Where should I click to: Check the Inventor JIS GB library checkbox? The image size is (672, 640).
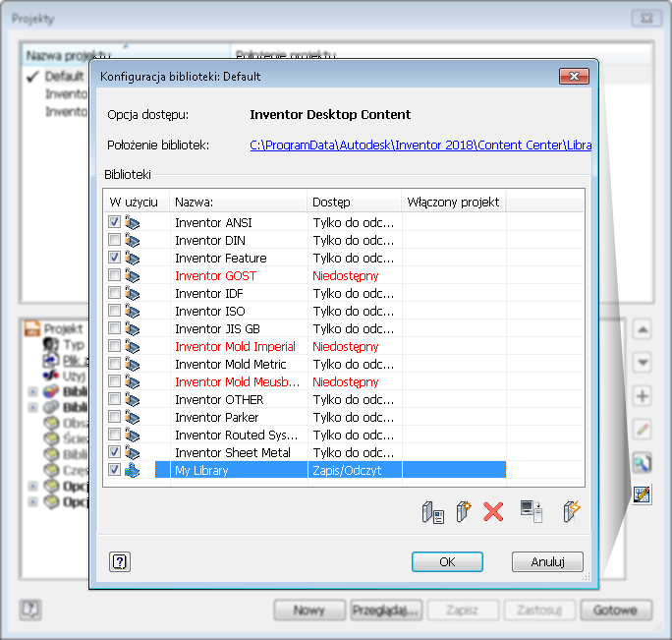pyautogui.click(x=114, y=327)
